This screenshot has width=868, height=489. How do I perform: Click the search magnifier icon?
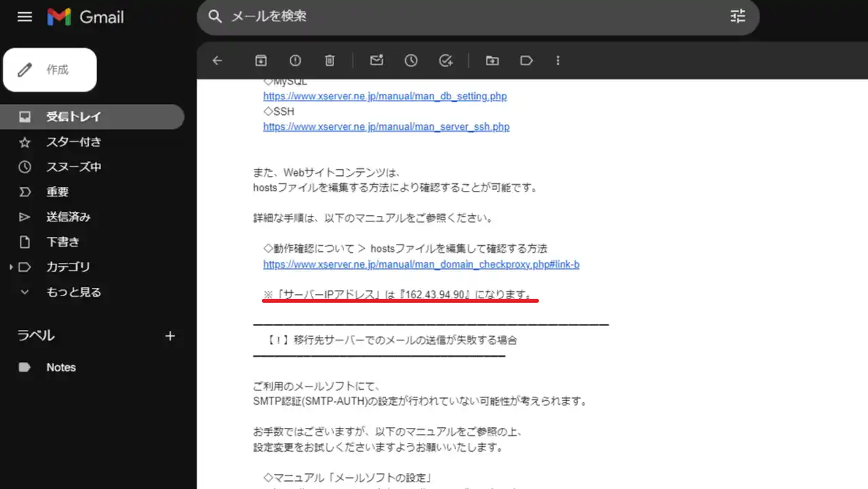click(x=215, y=16)
